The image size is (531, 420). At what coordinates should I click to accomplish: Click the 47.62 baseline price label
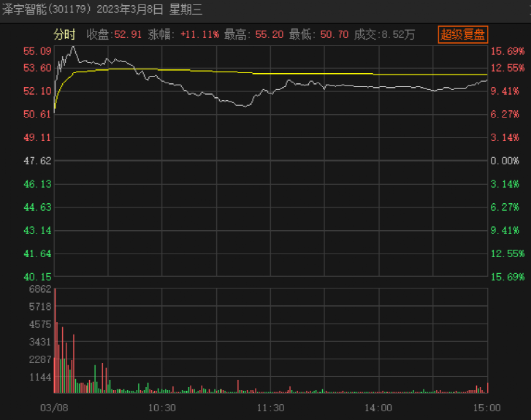click(37, 161)
